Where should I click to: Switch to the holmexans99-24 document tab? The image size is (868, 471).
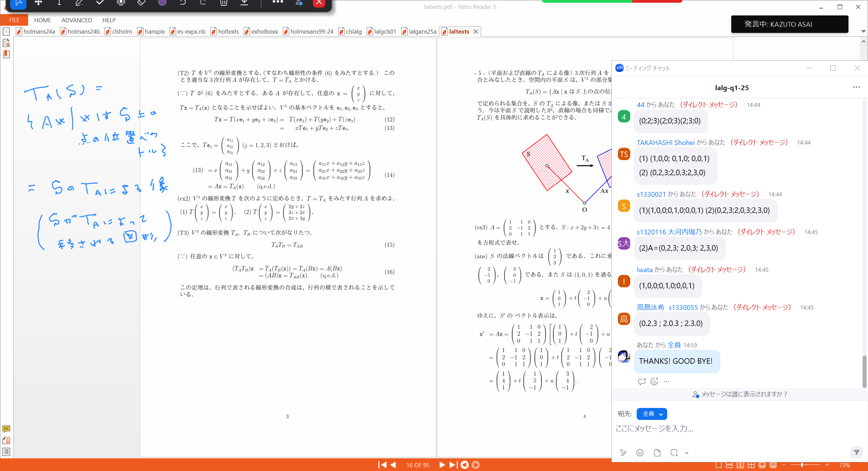[308, 32]
